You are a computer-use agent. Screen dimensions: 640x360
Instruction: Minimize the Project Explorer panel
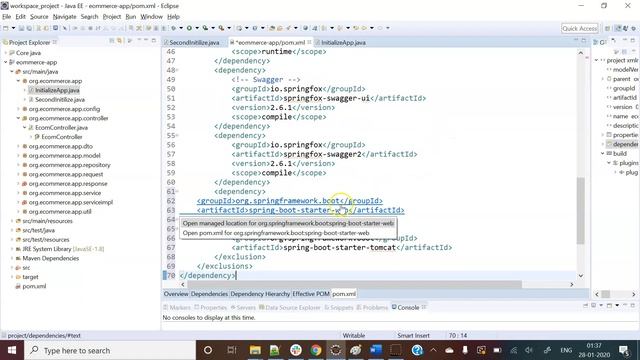[x=146, y=40]
